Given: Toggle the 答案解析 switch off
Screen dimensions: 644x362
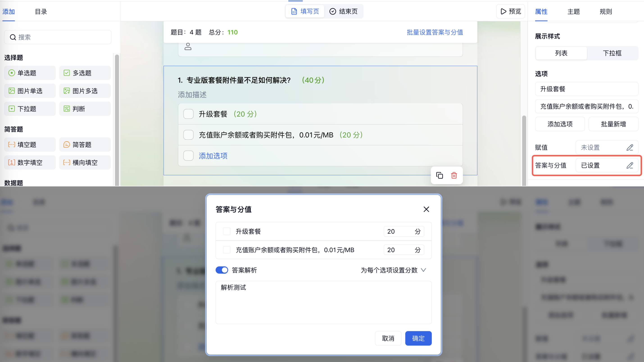Looking at the screenshot, I should (x=222, y=270).
